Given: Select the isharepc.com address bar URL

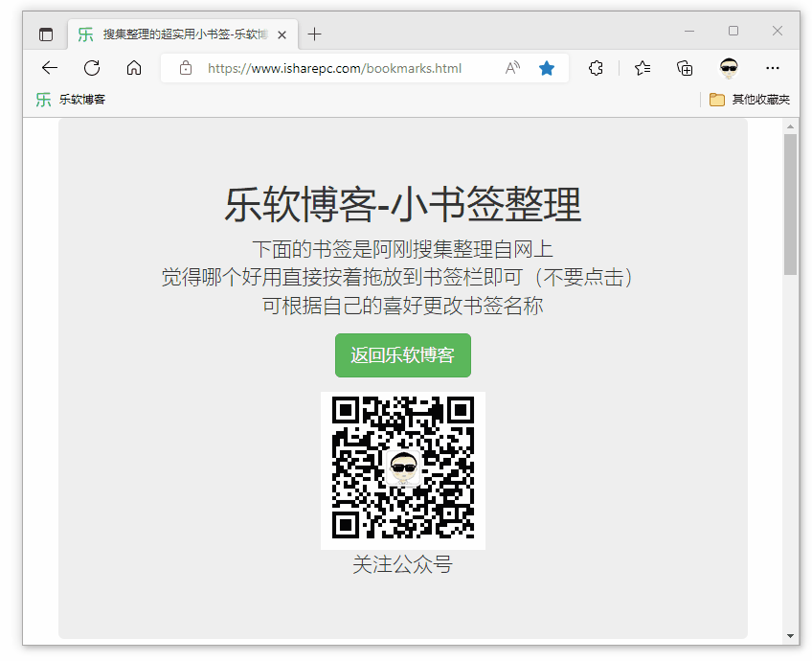Looking at the screenshot, I should point(334,68).
